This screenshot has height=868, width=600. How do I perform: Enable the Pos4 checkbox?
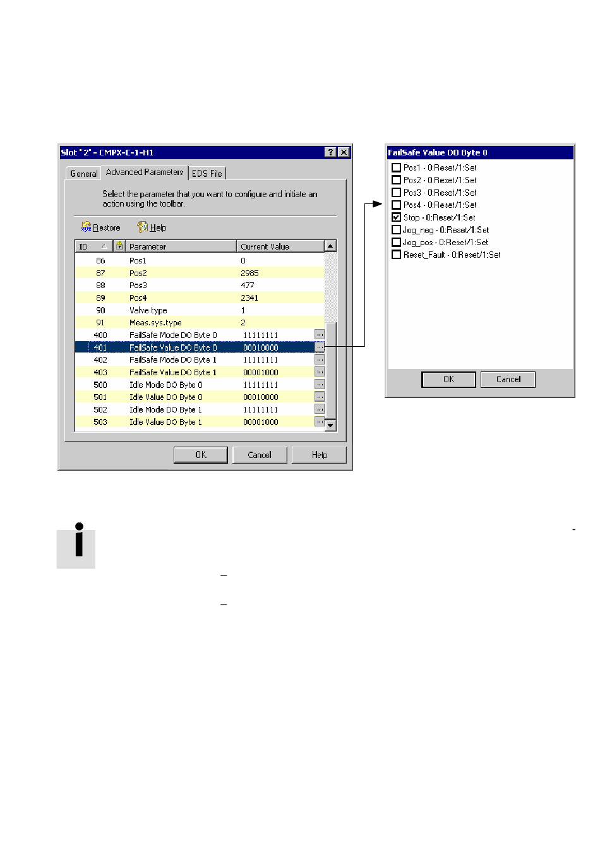tap(397, 205)
